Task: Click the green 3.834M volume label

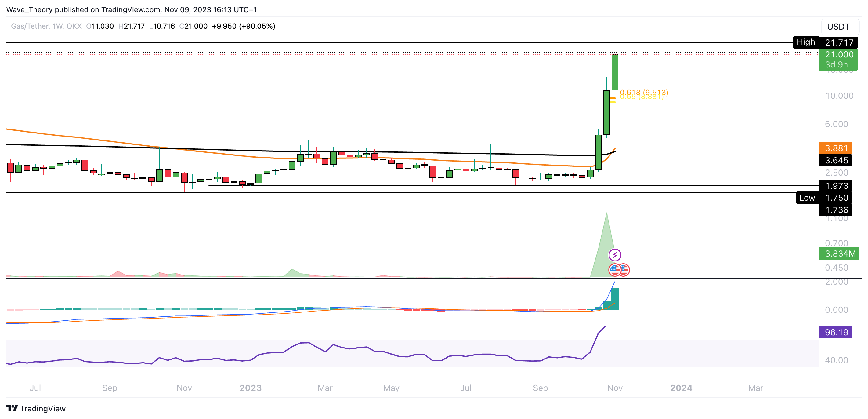Action: [x=839, y=253]
